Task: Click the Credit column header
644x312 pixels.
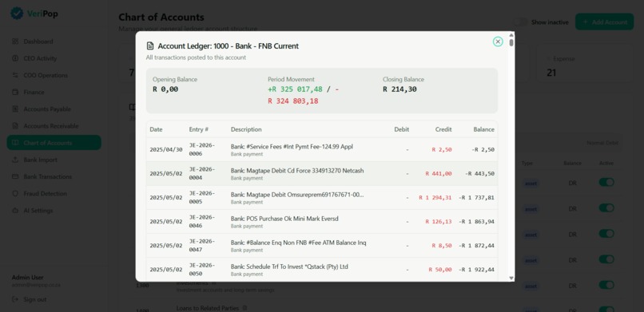Action: point(443,129)
